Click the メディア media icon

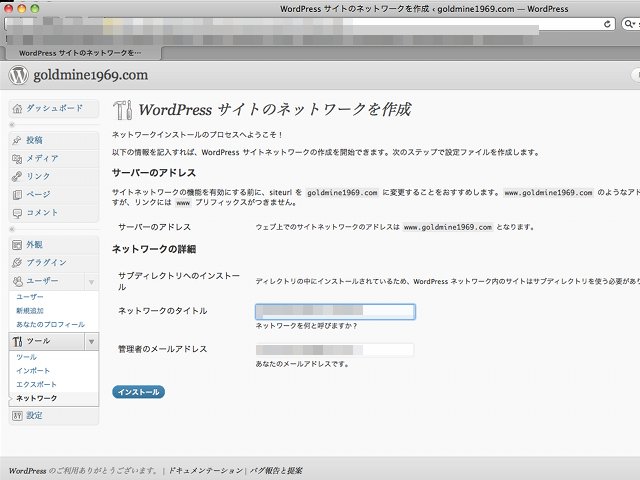pyautogui.click(x=17, y=158)
